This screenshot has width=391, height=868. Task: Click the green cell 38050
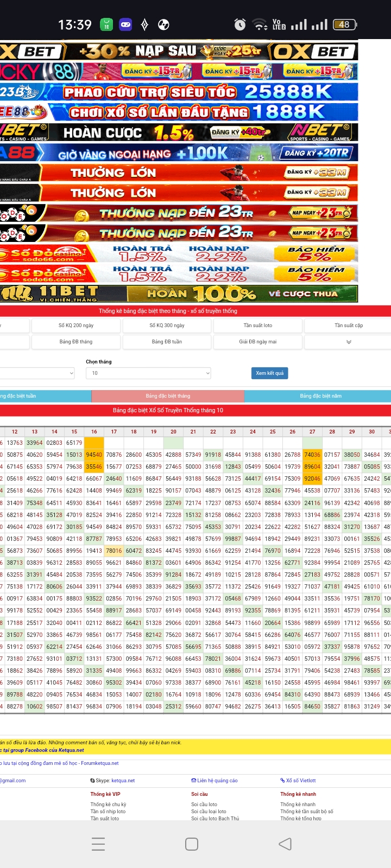click(x=352, y=455)
